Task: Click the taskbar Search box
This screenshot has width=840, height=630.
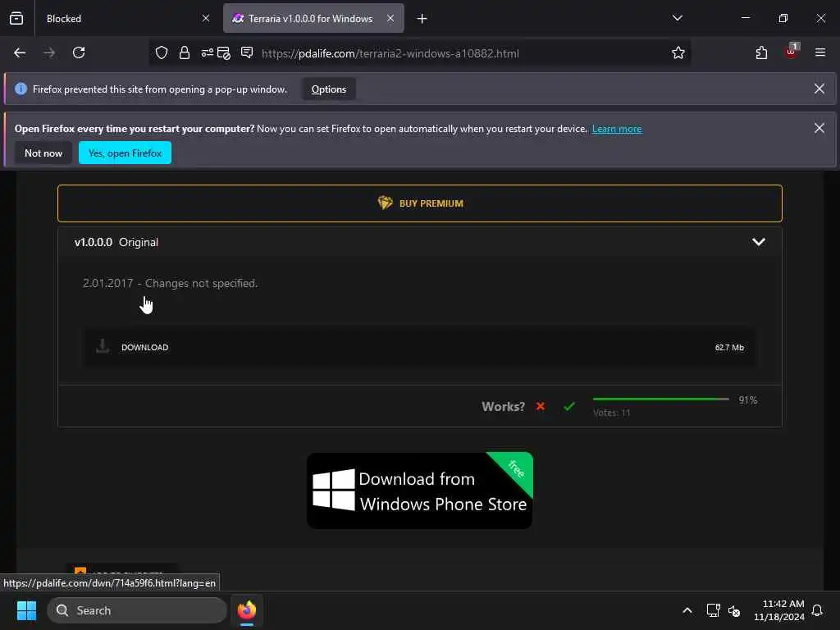Action: click(x=137, y=610)
